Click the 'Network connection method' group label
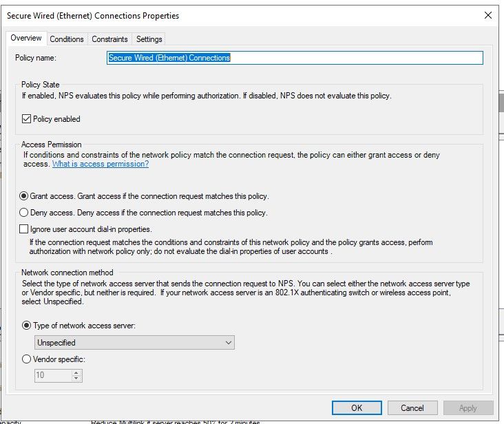This screenshot has height=424, width=504. (67, 273)
